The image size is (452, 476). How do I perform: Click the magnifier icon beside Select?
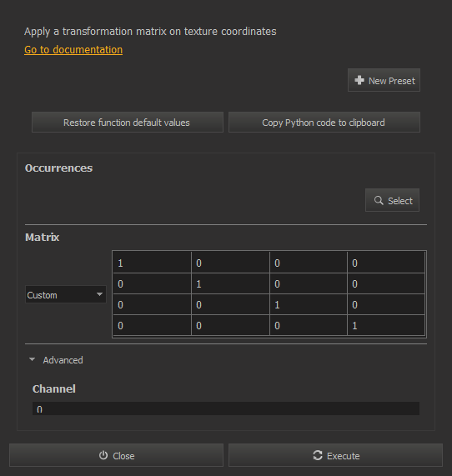(379, 200)
